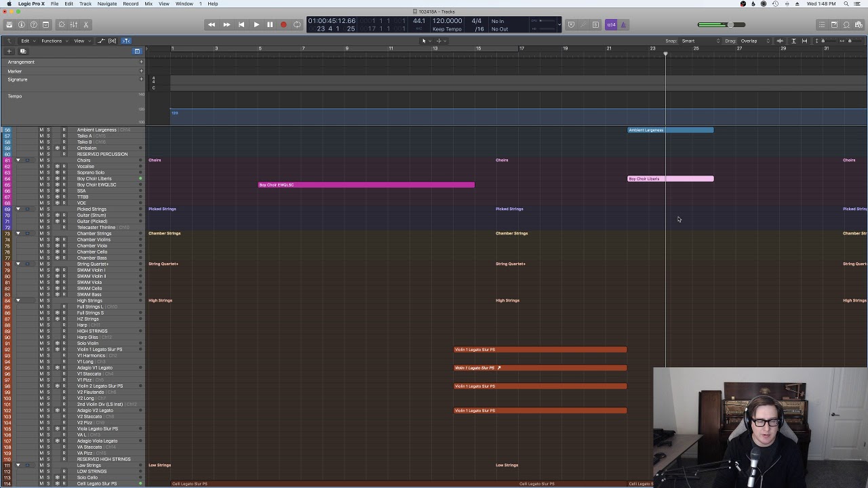This screenshot has width=868, height=488.
Task: Collapse the String Quartet+ track stack
Action: pos(18,264)
